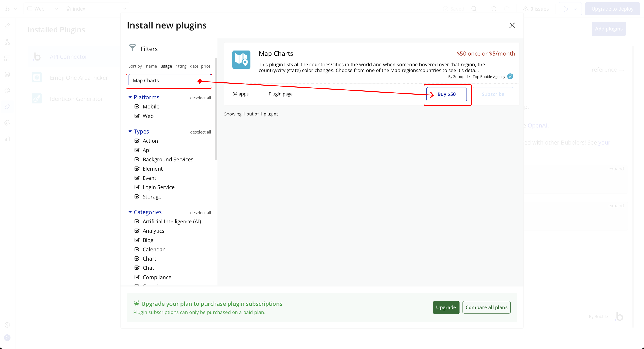Sort plugins by price
The width and height of the screenshot is (644, 349).
coord(205,66)
